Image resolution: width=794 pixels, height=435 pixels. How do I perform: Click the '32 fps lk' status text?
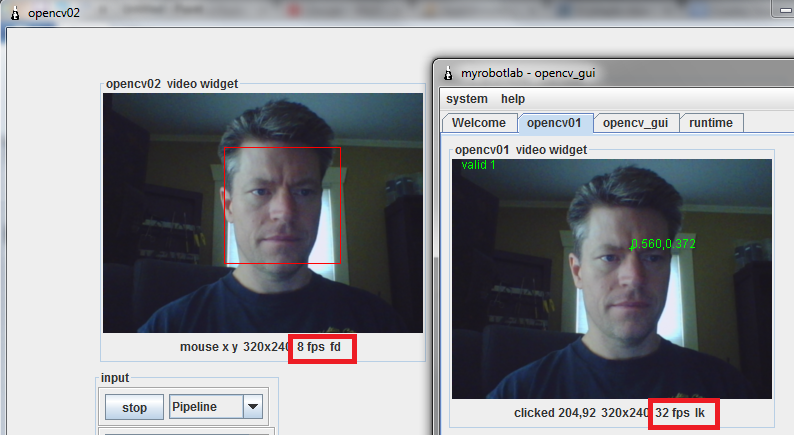pos(680,413)
